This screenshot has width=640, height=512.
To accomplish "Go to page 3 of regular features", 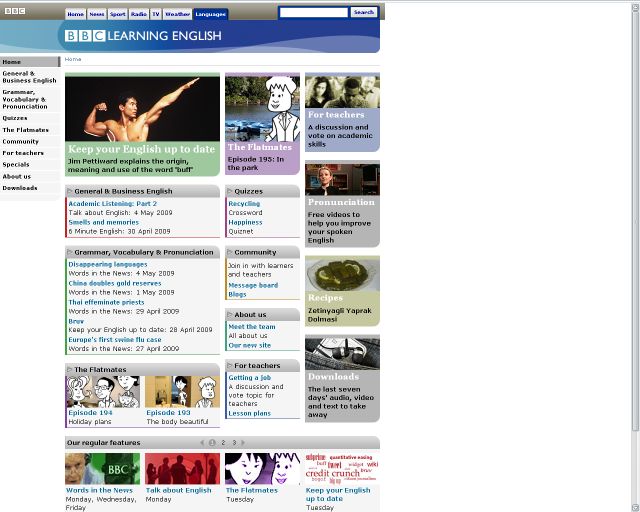I will [234, 443].
